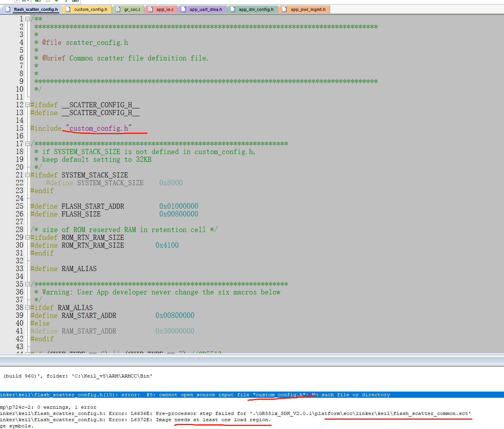Click the '#endif' on line 23
Viewport: 504px width, 429px height.
42,190
